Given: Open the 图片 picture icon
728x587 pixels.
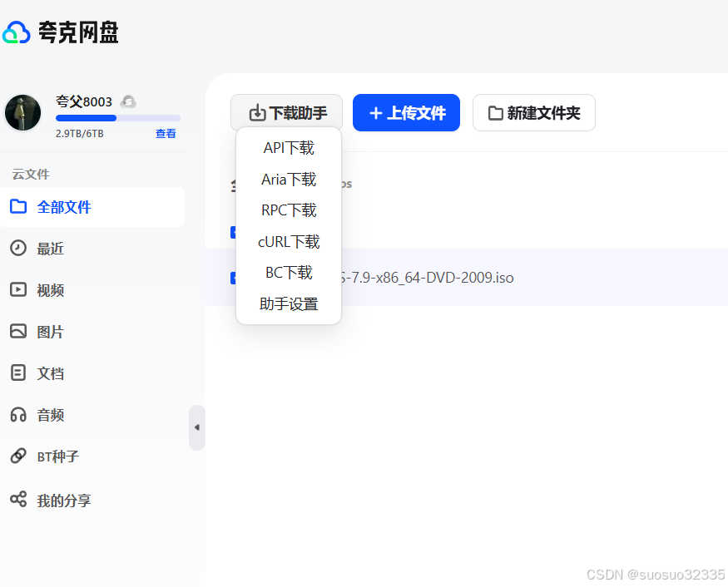Looking at the screenshot, I should pos(18,331).
